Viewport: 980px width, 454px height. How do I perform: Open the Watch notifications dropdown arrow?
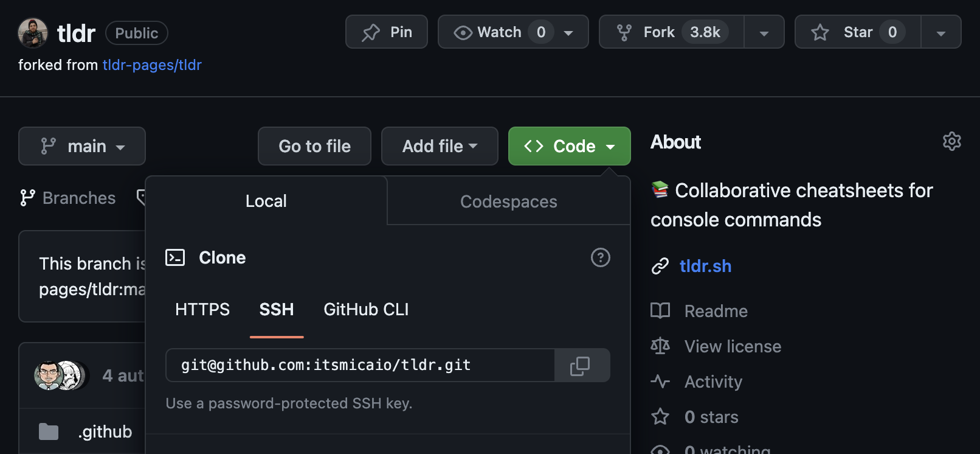569,32
